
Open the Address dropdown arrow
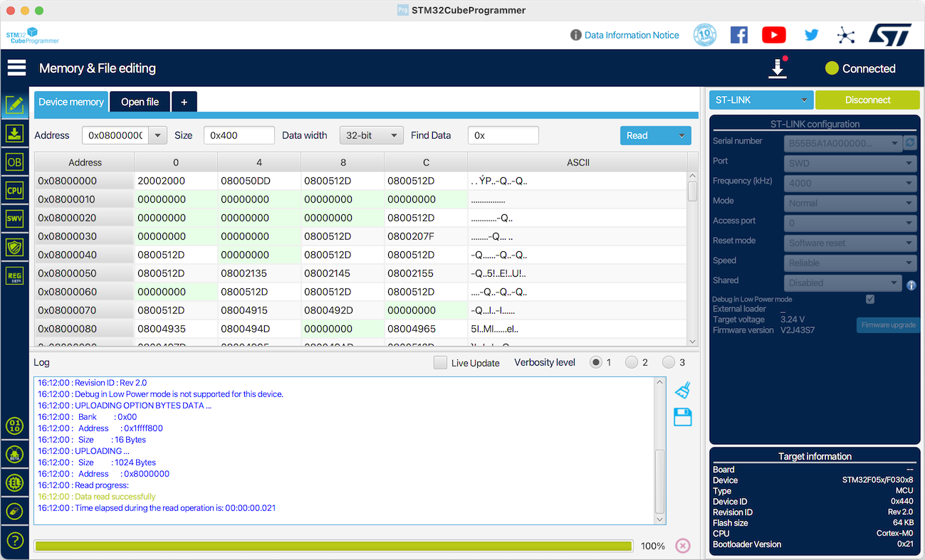pyautogui.click(x=157, y=135)
